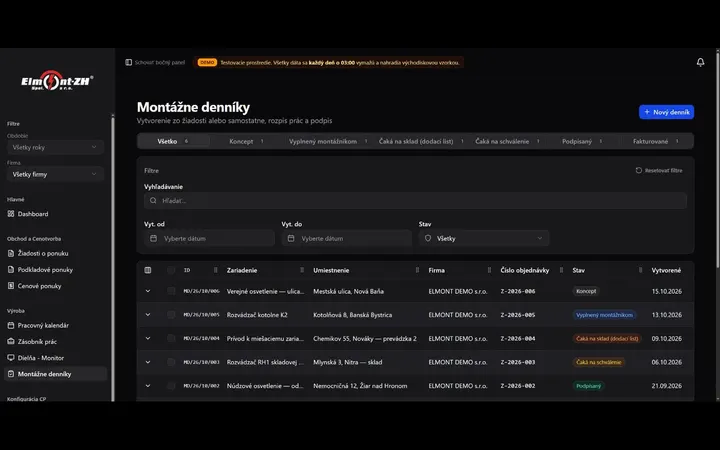Viewport: 720px width, 450px height.
Task: Click the Zásobník prác icon
Action: [11, 341]
